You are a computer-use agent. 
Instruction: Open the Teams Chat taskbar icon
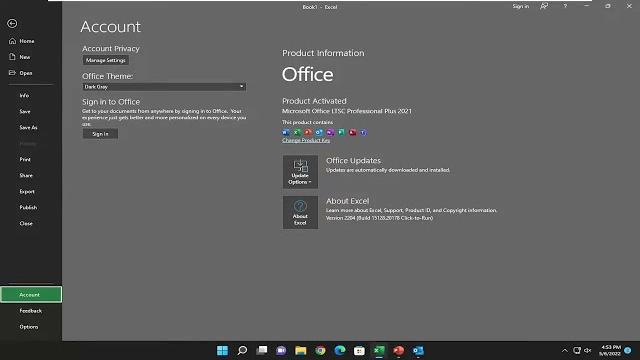(281, 351)
